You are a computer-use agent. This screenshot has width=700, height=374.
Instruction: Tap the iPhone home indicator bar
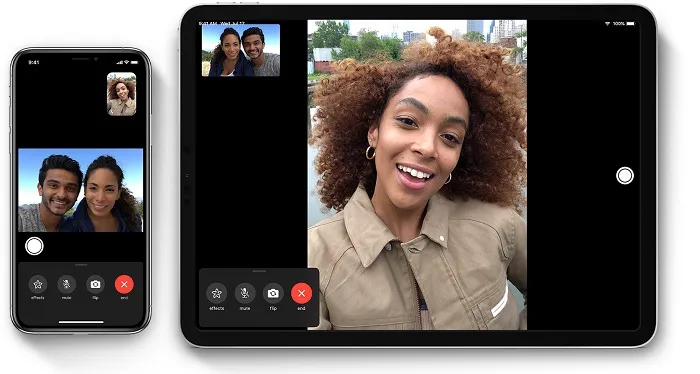coord(81,321)
